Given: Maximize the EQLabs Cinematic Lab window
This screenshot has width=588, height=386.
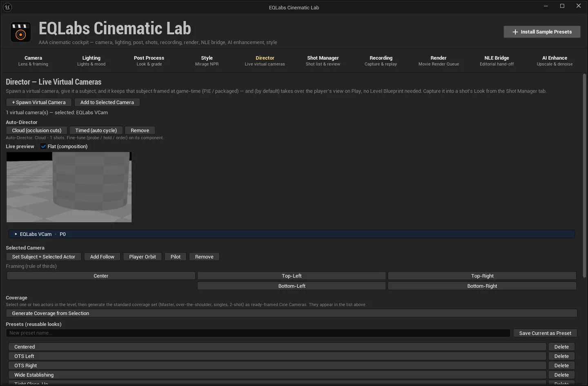Looking at the screenshot, I should (562, 6).
